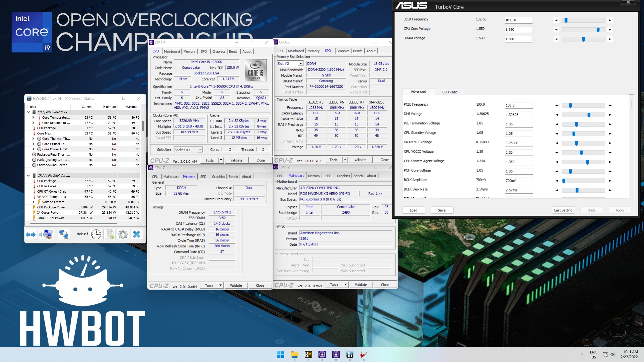This screenshot has width=644, height=362.
Task: Click Close in Mainboard CPU-Z window
Action: (385, 285)
